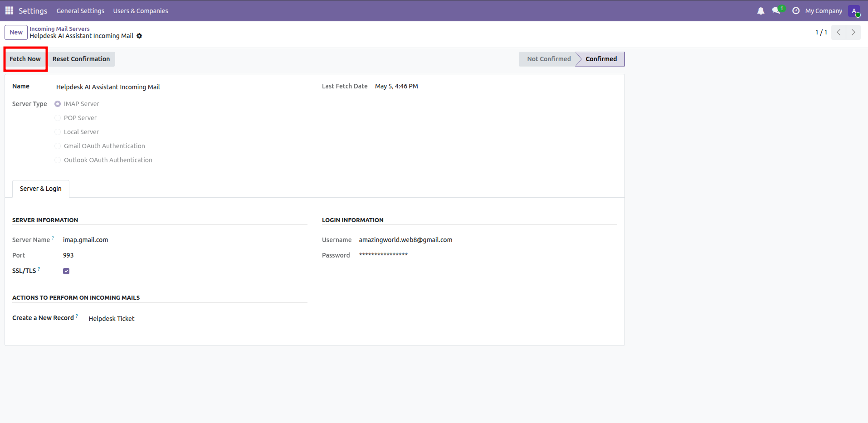Click the 1 / 1 pager counter

[821, 32]
